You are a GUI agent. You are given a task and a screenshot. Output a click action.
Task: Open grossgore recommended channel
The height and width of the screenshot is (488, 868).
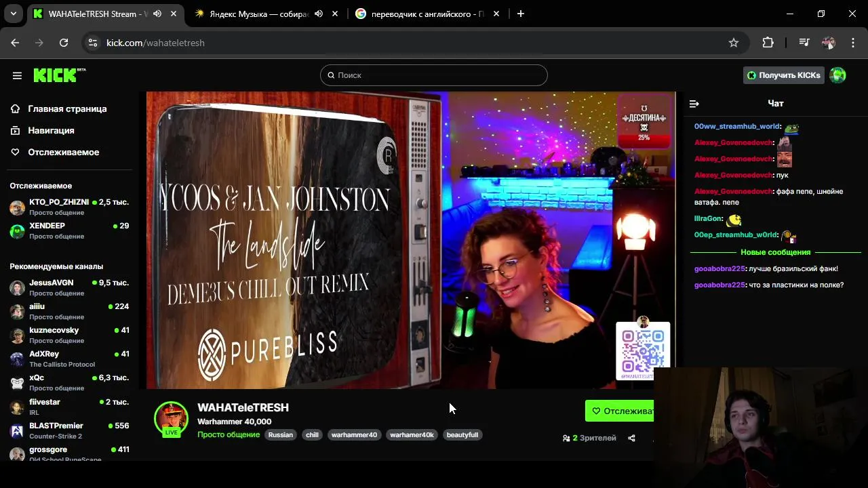click(x=69, y=453)
